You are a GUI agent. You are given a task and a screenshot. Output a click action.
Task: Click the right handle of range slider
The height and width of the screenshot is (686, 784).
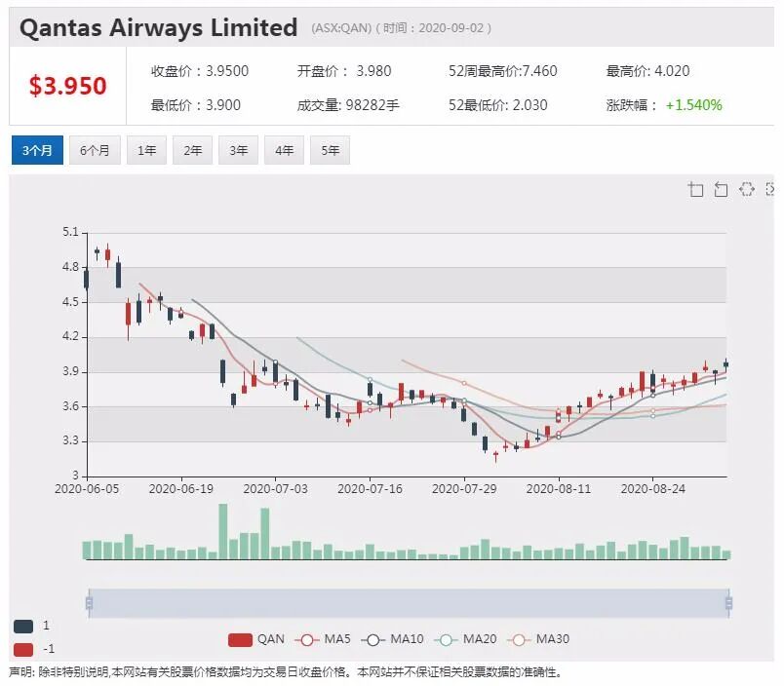[728, 603]
